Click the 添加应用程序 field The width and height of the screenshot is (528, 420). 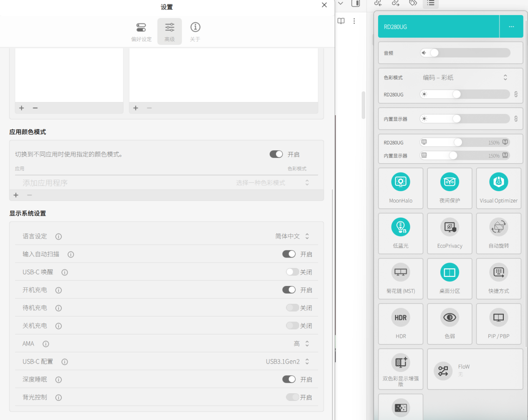pos(45,183)
